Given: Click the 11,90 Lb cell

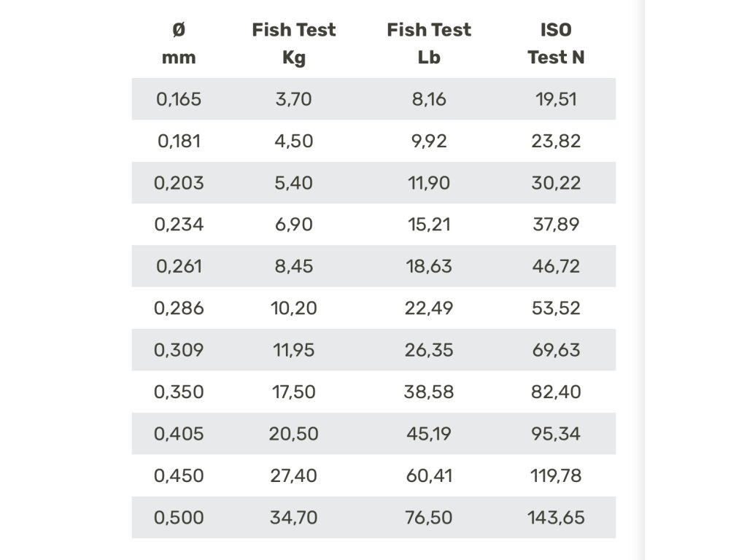Looking at the screenshot, I should tap(429, 183).
